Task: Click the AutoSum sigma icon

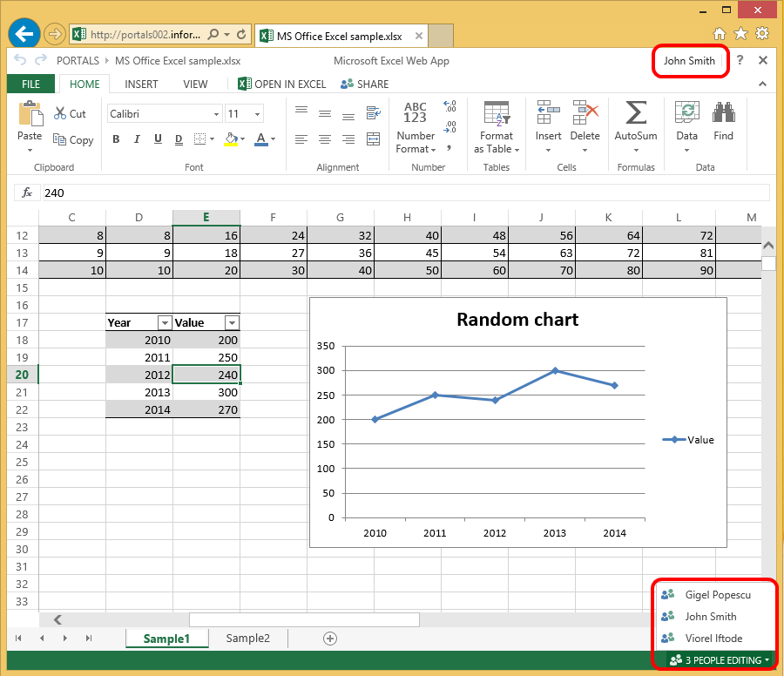Action: pos(636,112)
